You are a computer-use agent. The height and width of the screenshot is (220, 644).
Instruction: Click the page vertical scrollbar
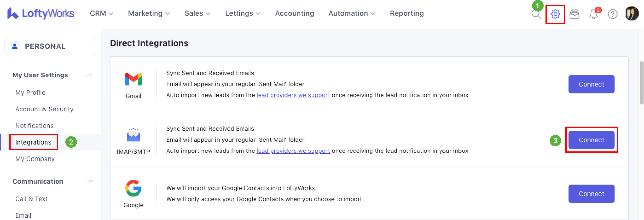641,82
